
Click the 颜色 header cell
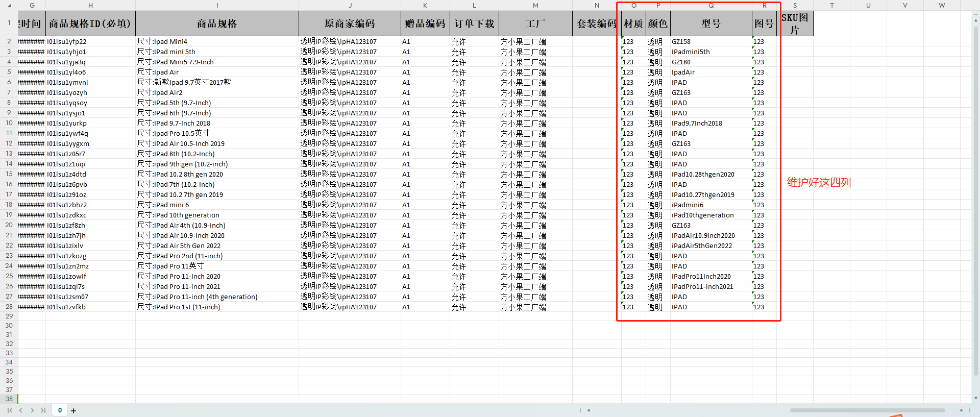click(x=658, y=23)
